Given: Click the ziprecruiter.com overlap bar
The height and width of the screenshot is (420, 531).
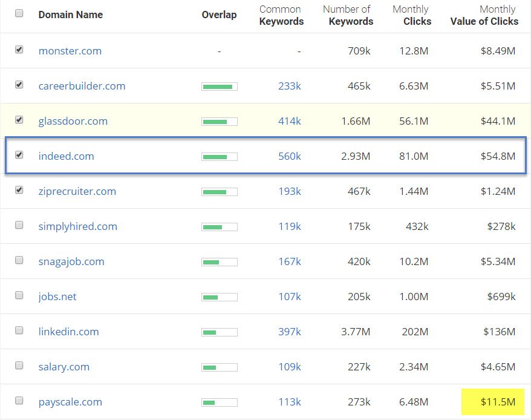Looking at the screenshot, I should (220, 192).
